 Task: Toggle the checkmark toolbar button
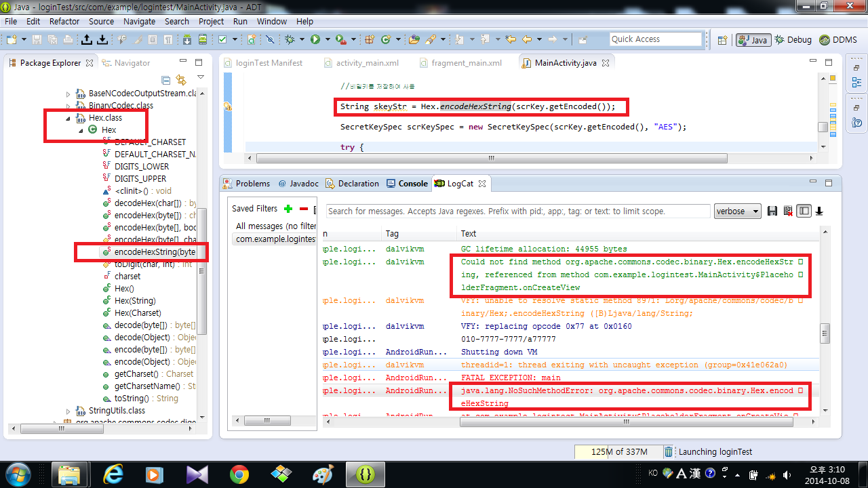coord(222,39)
